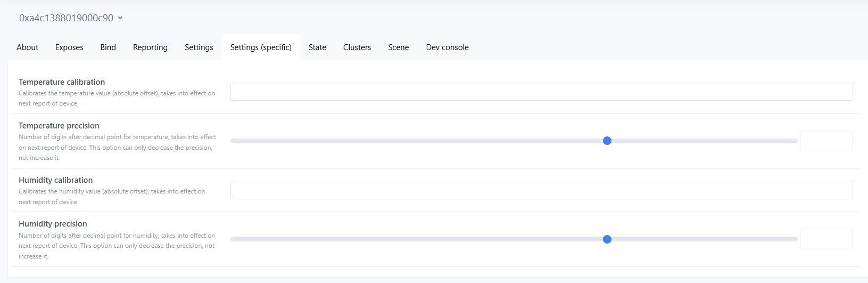The width and height of the screenshot is (868, 283).
Task: Click the Temperature calibration label
Action: tap(62, 82)
